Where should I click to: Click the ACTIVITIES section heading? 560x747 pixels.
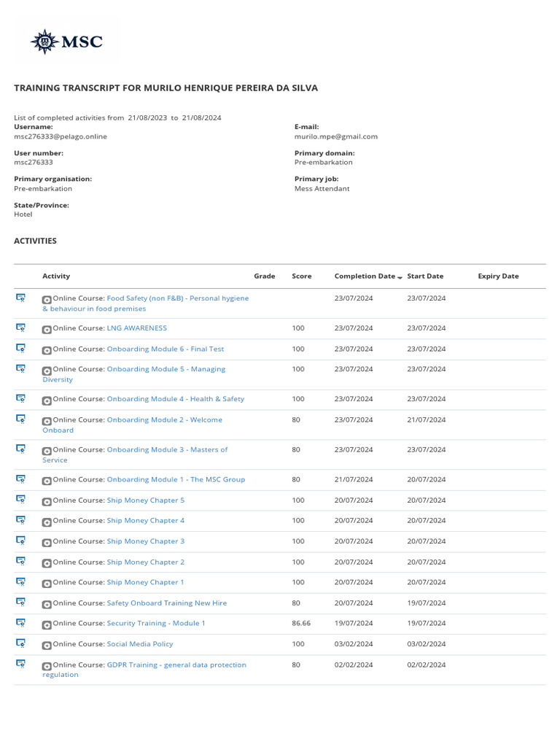(35, 241)
